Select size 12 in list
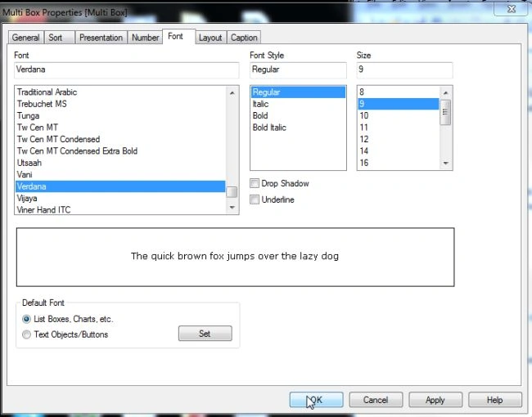The width and height of the screenshot is (532, 417). [399, 139]
